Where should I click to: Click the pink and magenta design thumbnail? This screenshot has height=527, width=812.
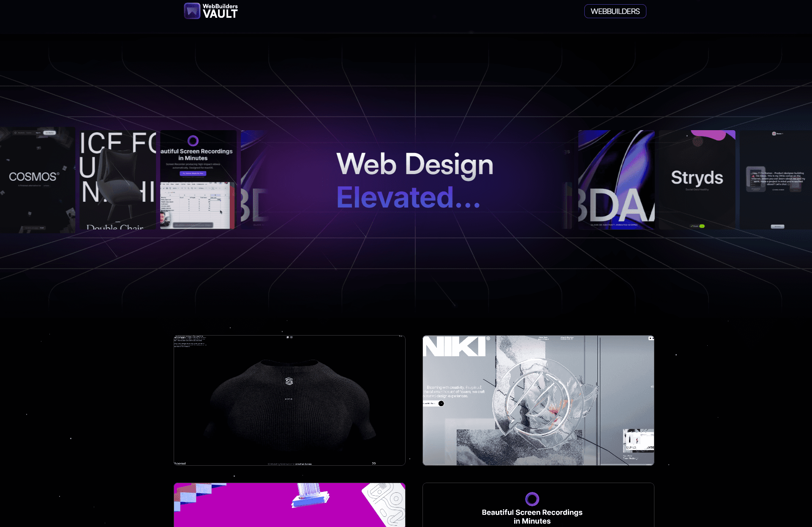click(289, 505)
